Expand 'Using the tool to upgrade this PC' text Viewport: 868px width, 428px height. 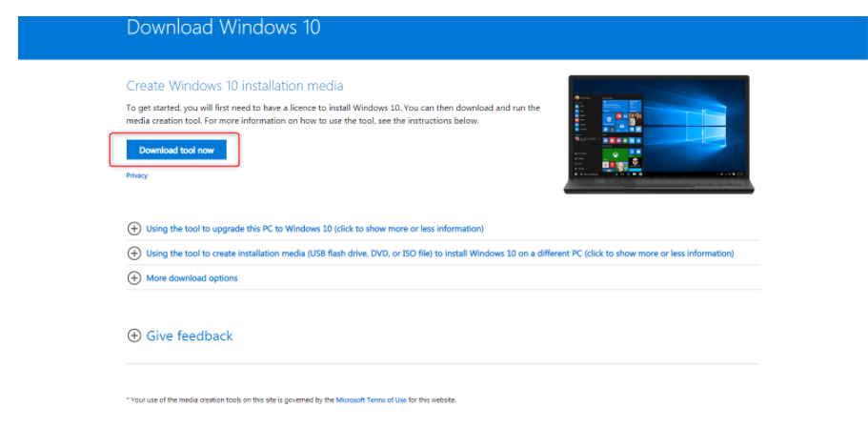click(314, 229)
